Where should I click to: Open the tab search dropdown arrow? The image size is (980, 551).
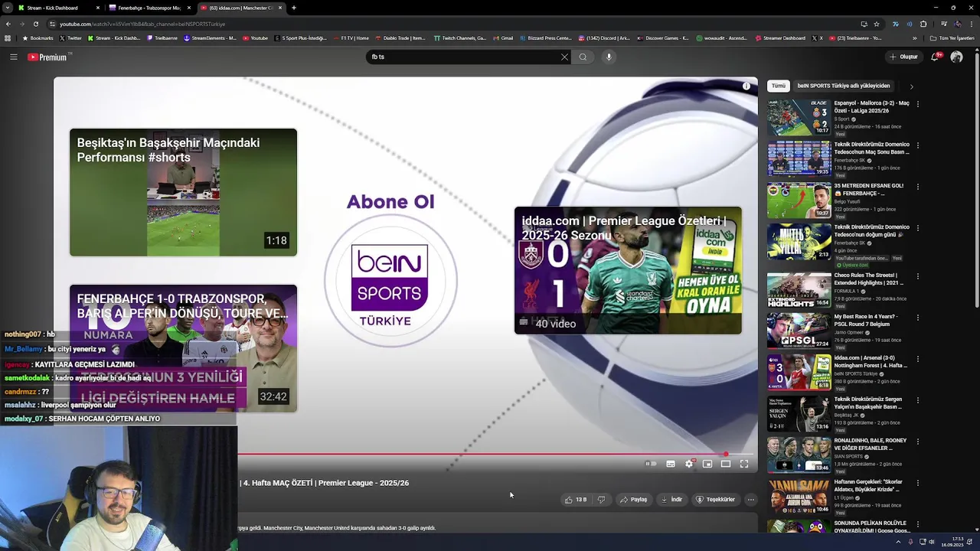(x=7, y=8)
